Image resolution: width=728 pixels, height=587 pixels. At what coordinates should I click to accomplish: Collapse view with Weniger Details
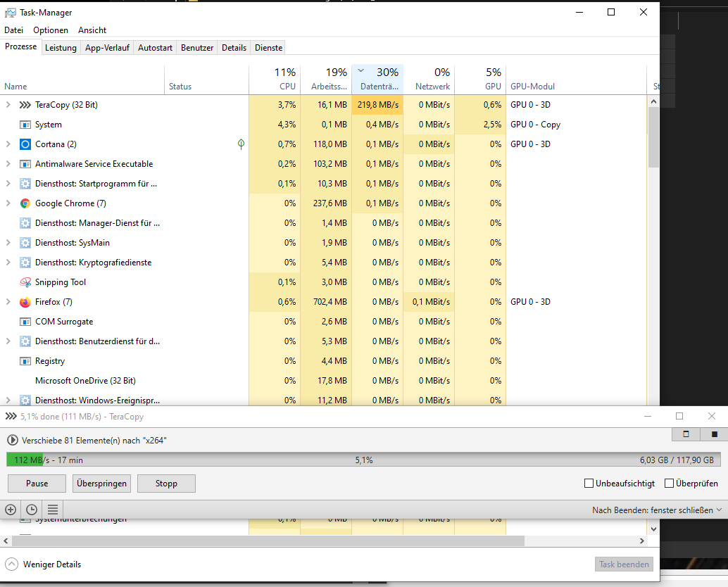click(x=43, y=564)
